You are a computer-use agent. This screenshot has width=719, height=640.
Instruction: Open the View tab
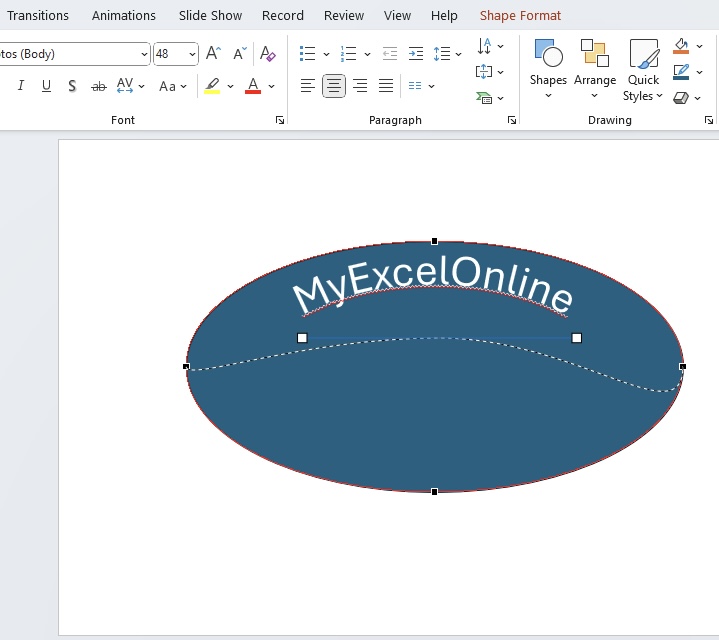click(397, 16)
